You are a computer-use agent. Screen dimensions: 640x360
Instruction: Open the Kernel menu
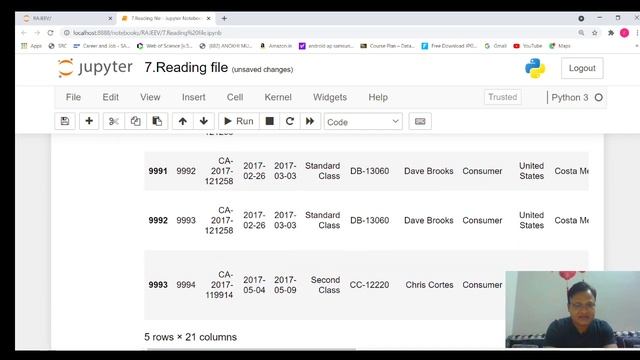[x=278, y=97]
